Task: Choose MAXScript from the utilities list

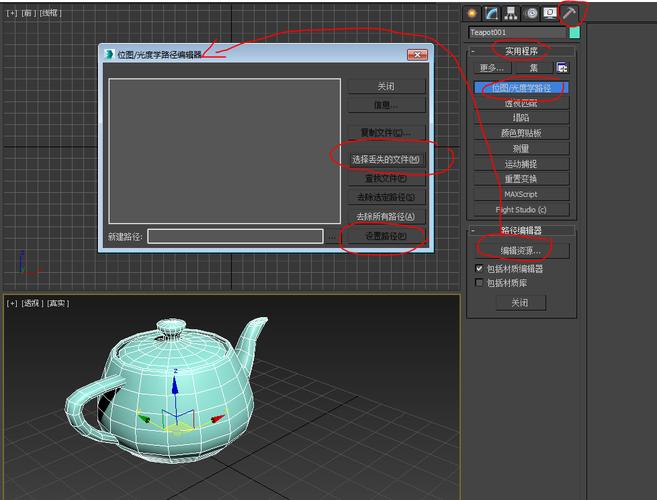Action: pyautogui.click(x=521, y=194)
